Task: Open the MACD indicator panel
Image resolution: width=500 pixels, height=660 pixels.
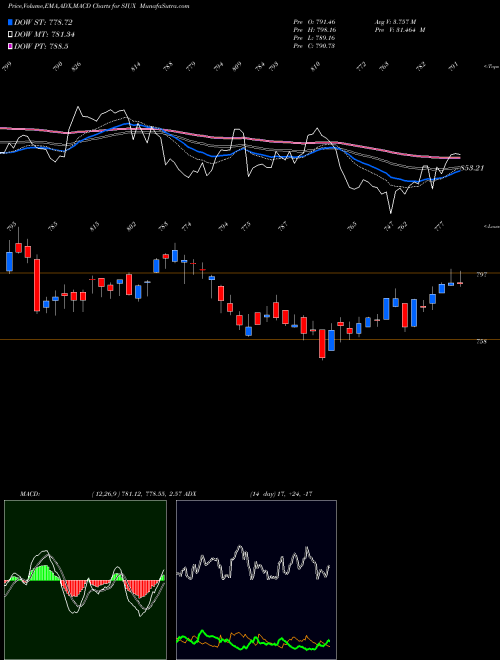Action: (85, 580)
